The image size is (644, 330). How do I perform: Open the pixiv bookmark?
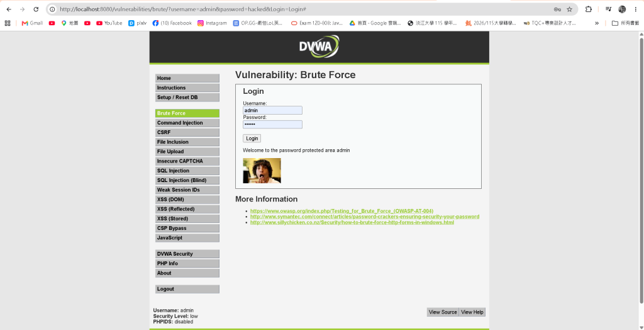coord(137,23)
